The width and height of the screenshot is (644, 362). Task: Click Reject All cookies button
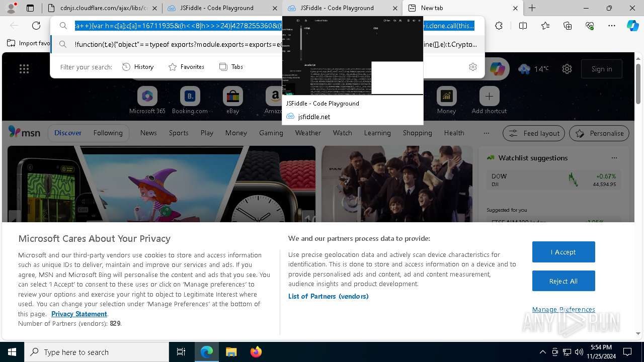point(563,281)
